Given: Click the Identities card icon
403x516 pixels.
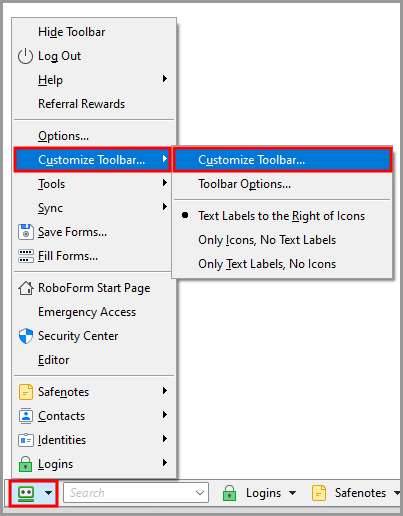Looking at the screenshot, I should [x=26, y=440].
